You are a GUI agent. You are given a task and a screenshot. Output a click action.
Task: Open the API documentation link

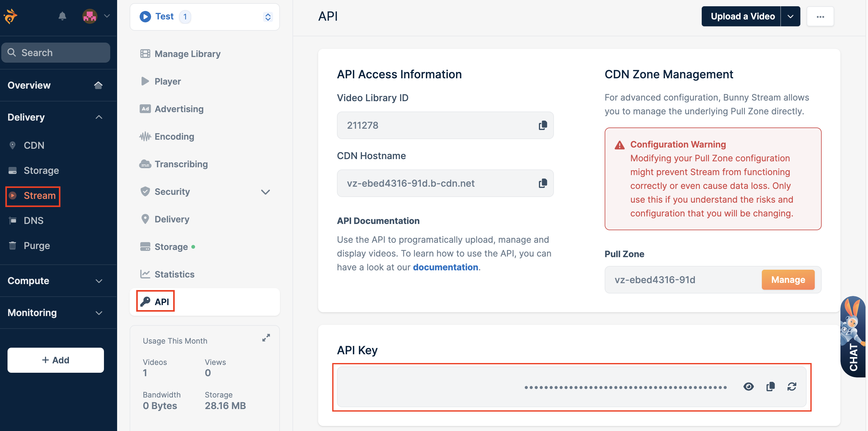(x=446, y=267)
